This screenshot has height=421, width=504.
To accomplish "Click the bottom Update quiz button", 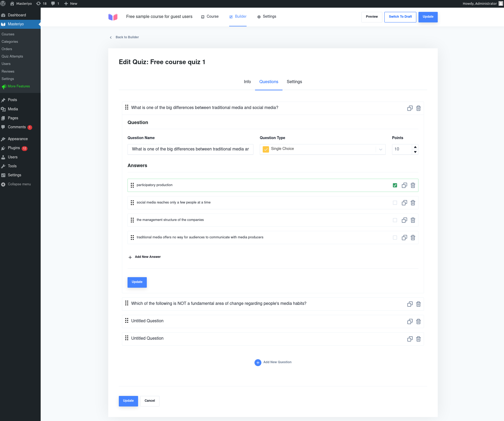I will pyautogui.click(x=128, y=401).
